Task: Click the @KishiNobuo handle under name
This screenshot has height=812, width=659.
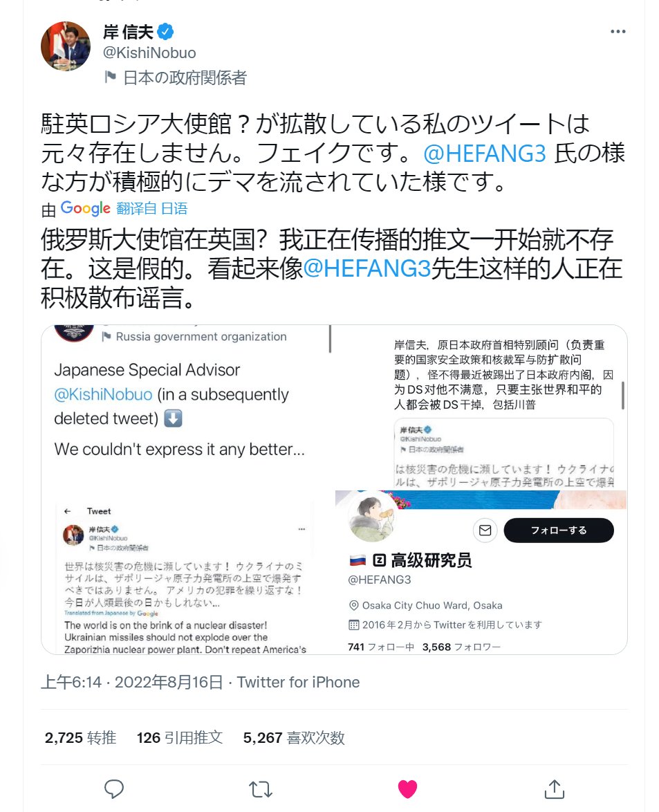Action: click(149, 53)
